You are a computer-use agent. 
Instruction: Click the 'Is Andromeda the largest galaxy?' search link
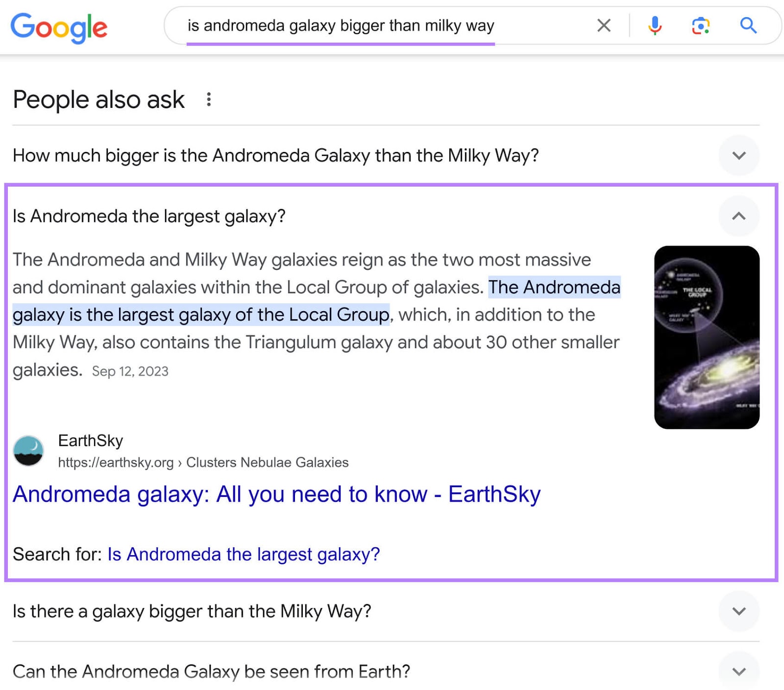244,554
